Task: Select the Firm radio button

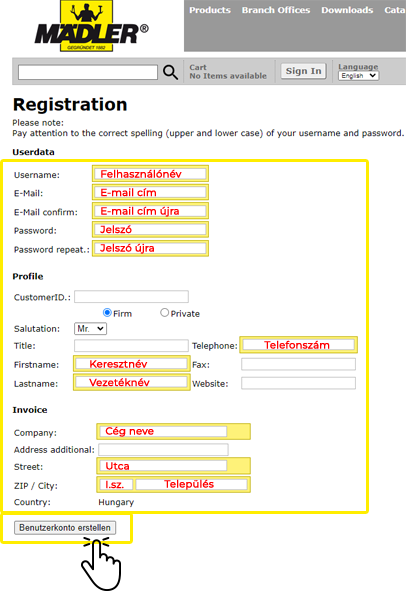Action: [107, 313]
